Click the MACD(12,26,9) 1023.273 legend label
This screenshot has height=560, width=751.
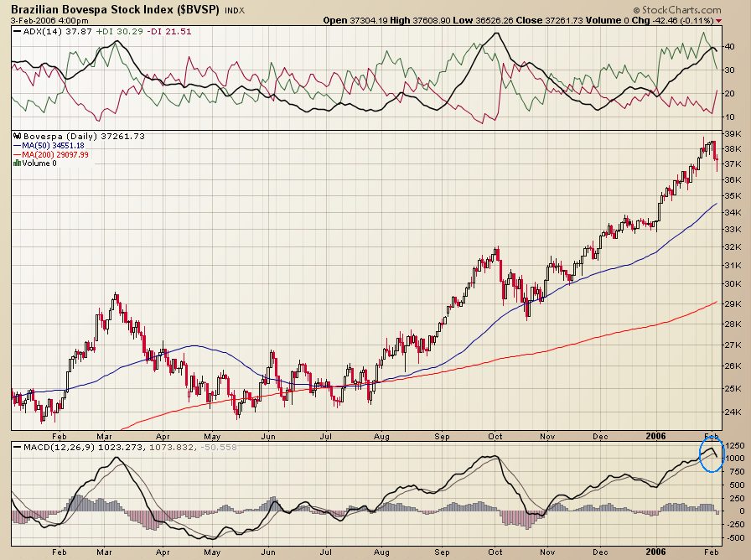pos(78,447)
